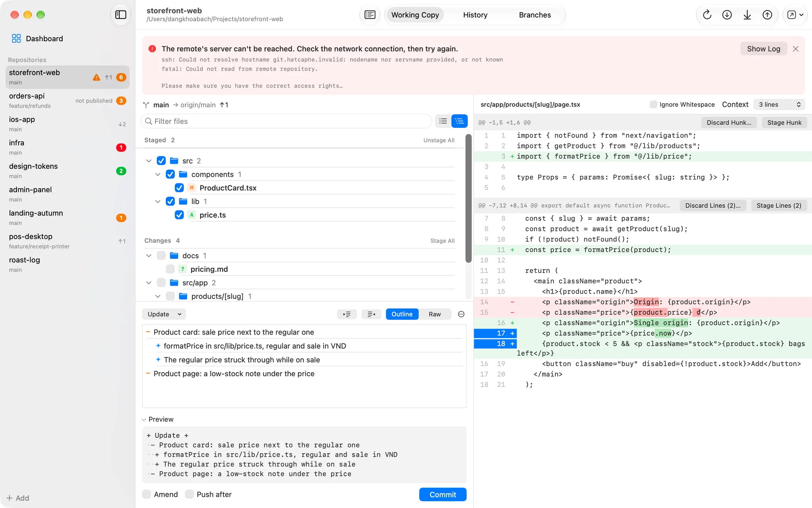Click the green 2 badge on design-tokens
The width and height of the screenshot is (812, 508).
121,171
